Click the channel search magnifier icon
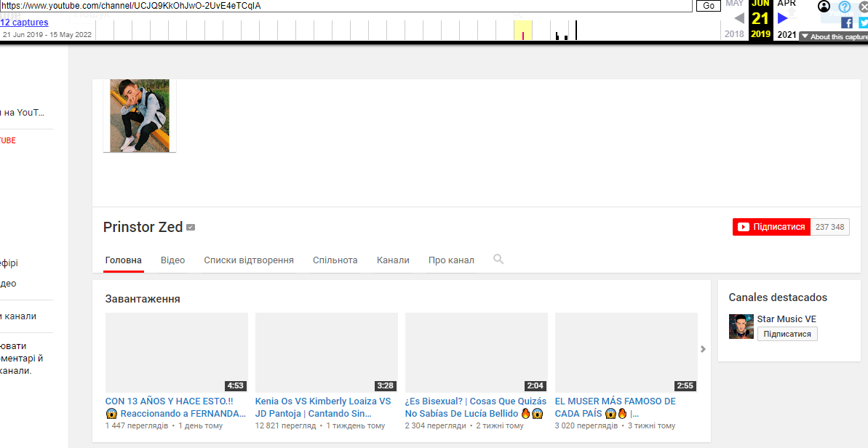The width and height of the screenshot is (868, 448). click(498, 259)
